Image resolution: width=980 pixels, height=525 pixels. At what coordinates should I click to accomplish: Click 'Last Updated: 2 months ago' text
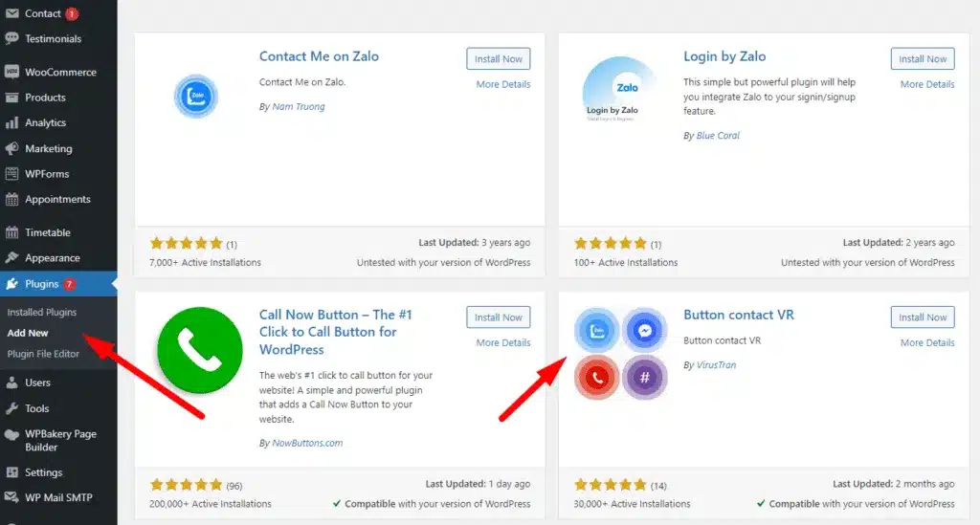coord(894,484)
